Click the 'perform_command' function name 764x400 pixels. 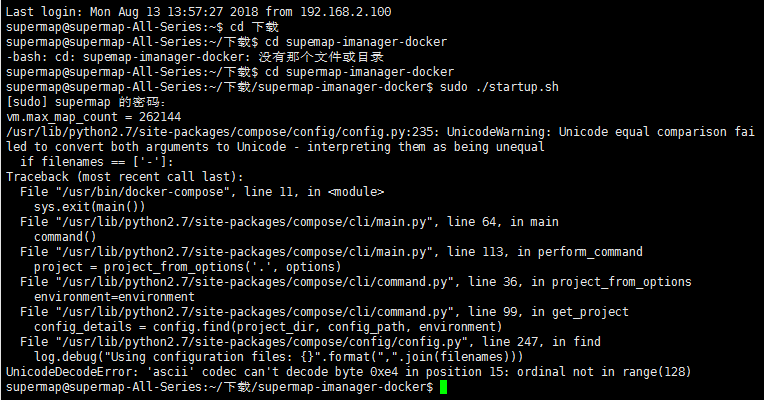pyautogui.click(x=590, y=252)
